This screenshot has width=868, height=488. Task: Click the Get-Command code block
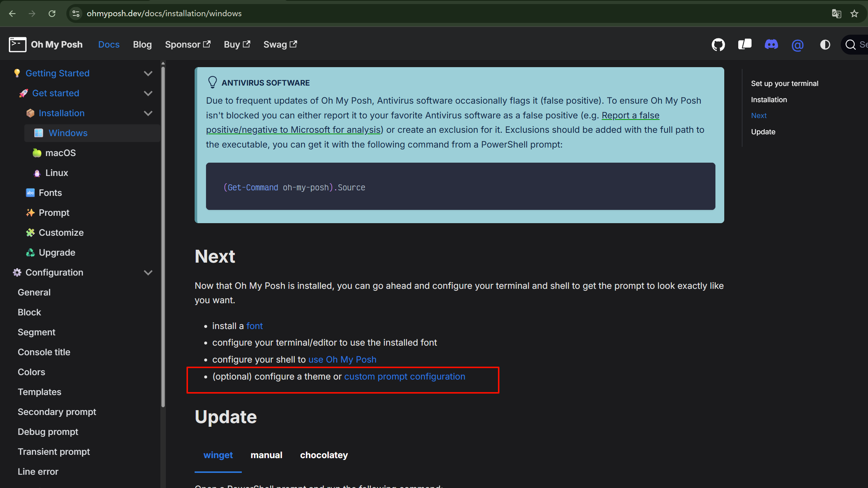[461, 186]
